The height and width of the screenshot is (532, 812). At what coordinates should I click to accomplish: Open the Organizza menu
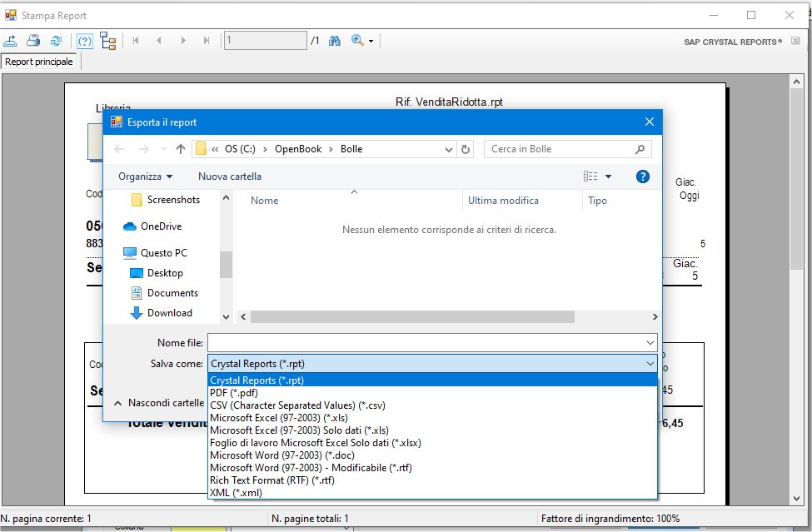tap(145, 177)
